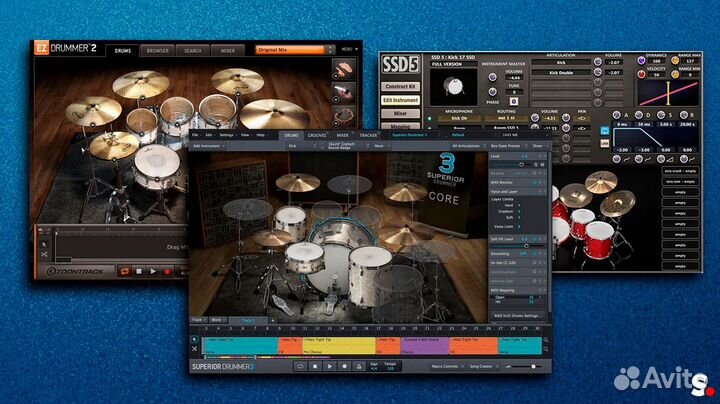Select scissors tool in Superior Drummer timeline
This screenshot has width=720, height=404.
[194, 349]
